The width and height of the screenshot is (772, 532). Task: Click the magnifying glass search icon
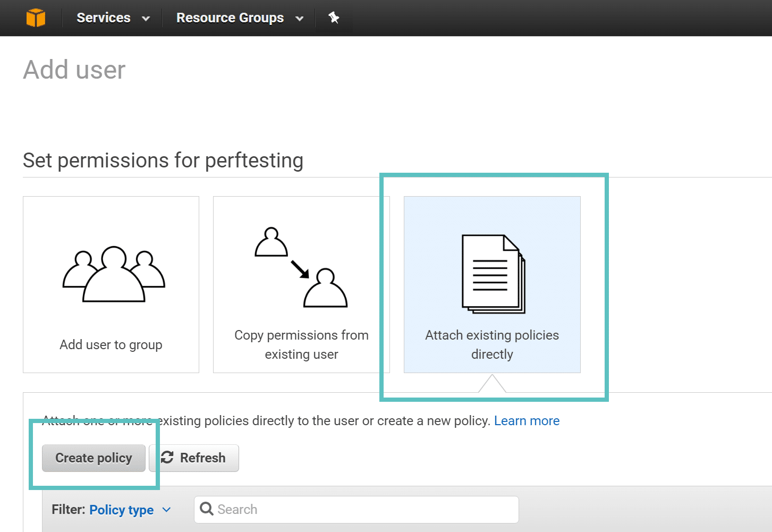click(207, 509)
